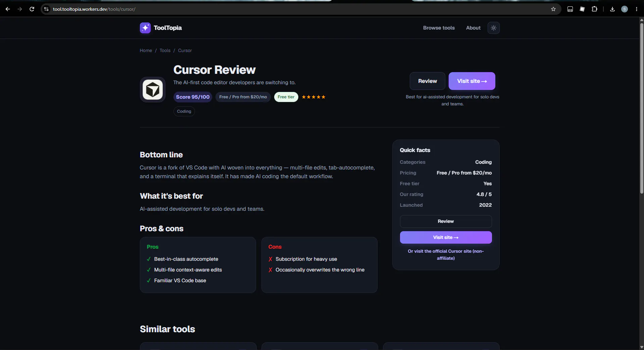Click the Cursor Review heading

click(x=214, y=70)
